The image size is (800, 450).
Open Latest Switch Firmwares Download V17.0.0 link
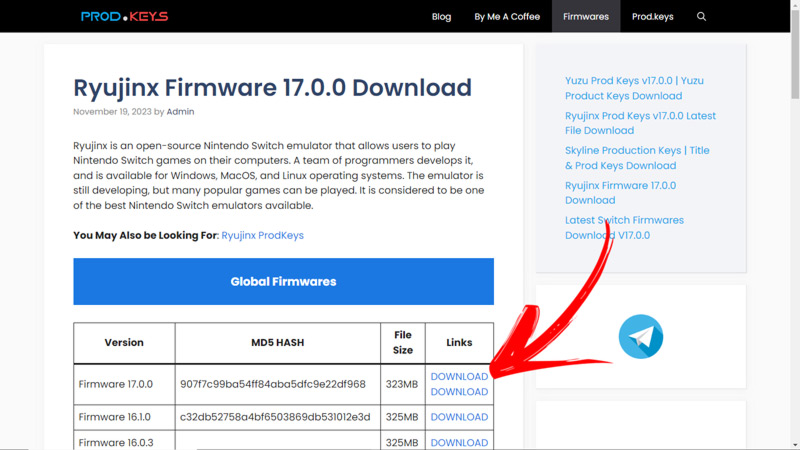pyautogui.click(x=624, y=228)
